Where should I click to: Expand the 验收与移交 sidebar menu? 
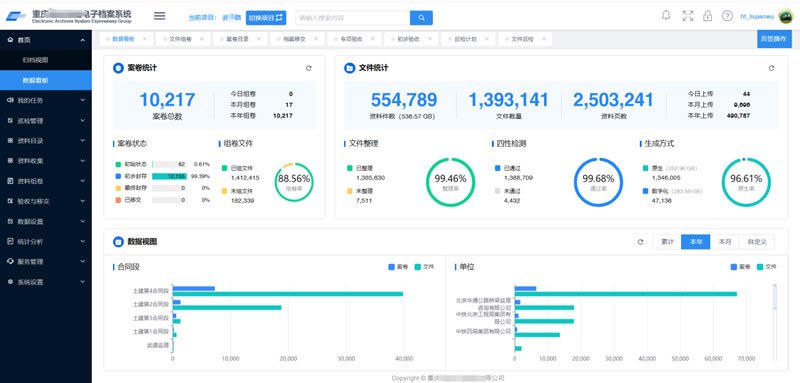(x=46, y=201)
